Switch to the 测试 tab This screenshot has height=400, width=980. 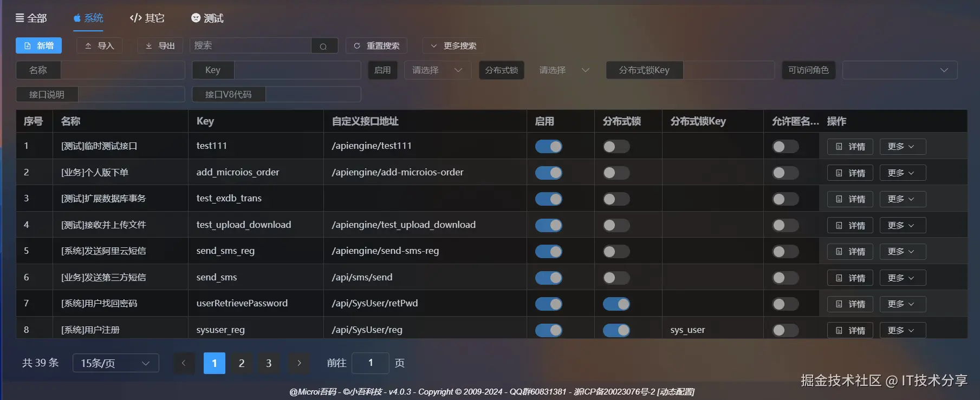pyautogui.click(x=207, y=18)
